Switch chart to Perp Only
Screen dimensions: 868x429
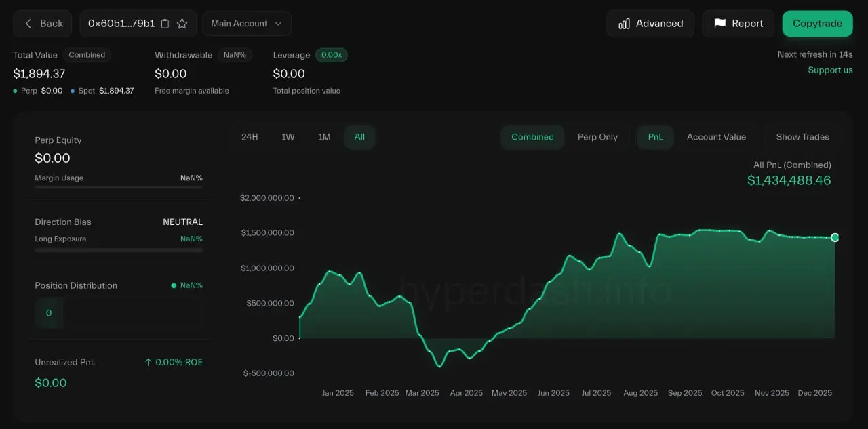click(x=597, y=137)
